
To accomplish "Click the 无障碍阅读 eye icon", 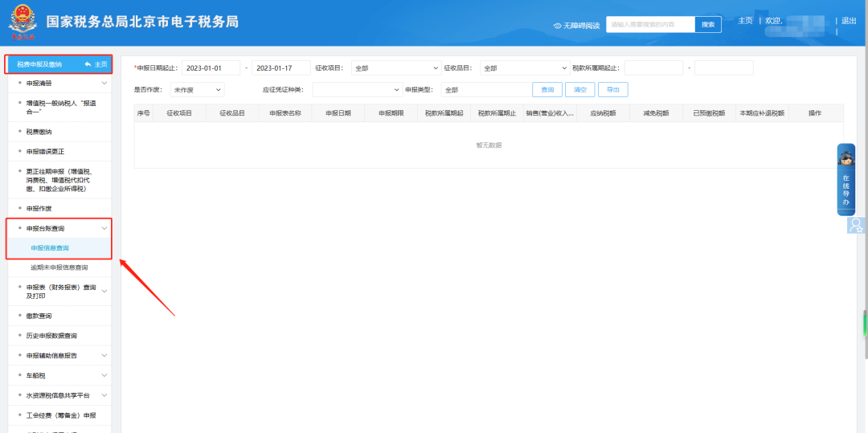I will click(x=558, y=26).
